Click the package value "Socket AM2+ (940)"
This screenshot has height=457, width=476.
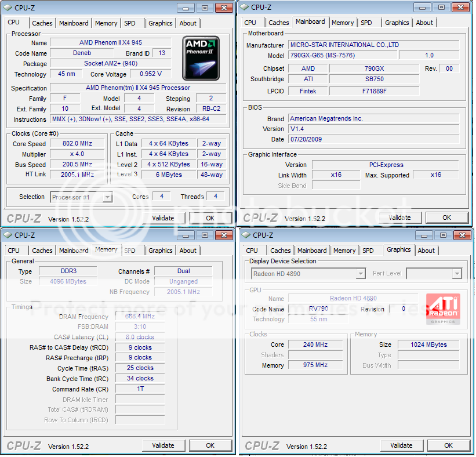[111, 63]
